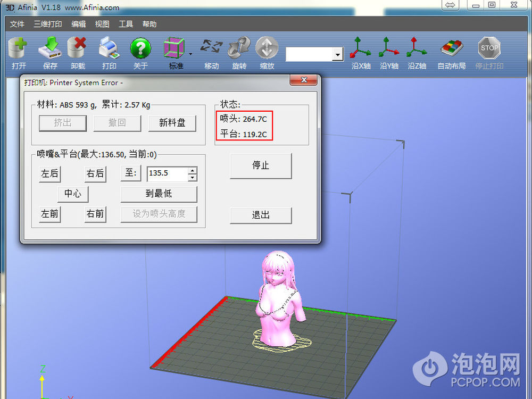
Task: Open the toolbar value combo box dropdown
Action: 337,54
